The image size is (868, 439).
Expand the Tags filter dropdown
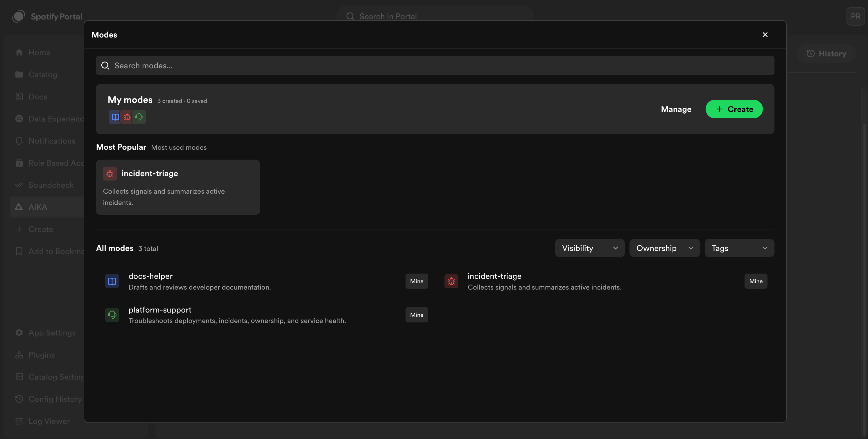(739, 248)
